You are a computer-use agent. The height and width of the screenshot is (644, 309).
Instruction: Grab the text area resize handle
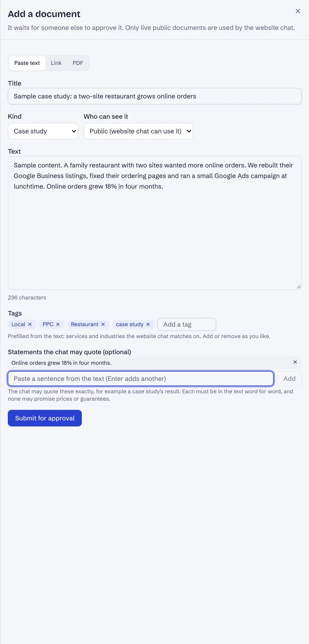[298, 287]
